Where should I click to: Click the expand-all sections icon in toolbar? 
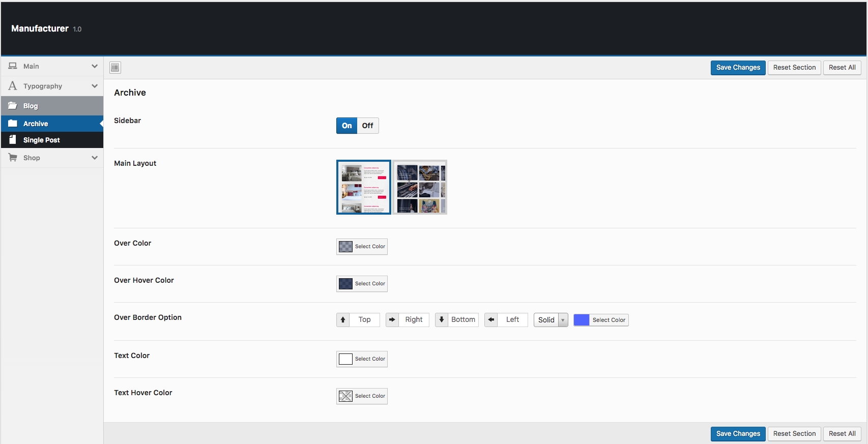pyautogui.click(x=115, y=68)
